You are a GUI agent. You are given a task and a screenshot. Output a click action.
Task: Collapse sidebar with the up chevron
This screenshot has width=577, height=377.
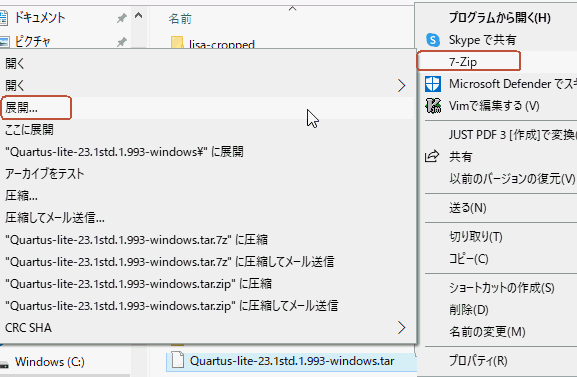coord(139,16)
